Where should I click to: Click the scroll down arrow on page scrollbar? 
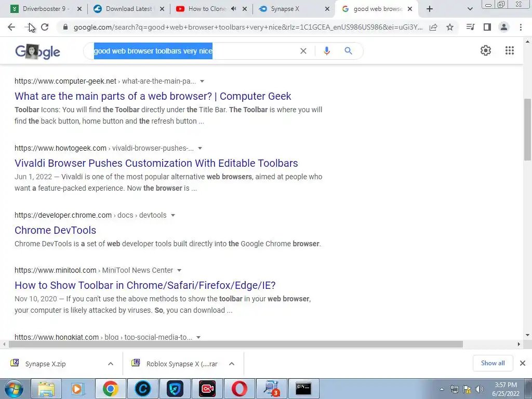click(527, 335)
